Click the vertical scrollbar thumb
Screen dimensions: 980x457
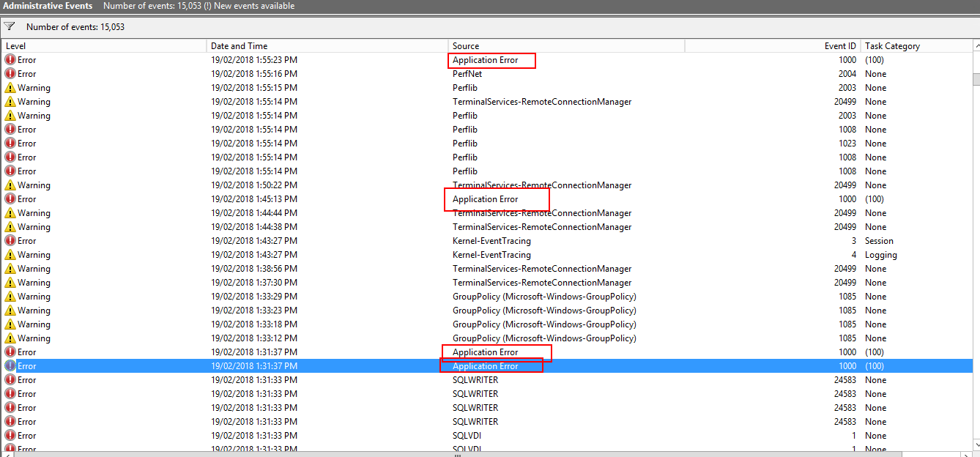[x=976, y=80]
